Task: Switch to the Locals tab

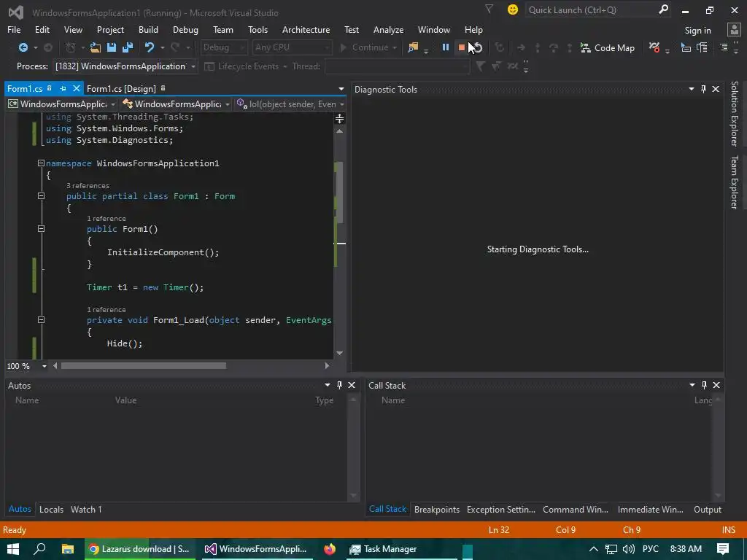Action: tap(51, 509)
